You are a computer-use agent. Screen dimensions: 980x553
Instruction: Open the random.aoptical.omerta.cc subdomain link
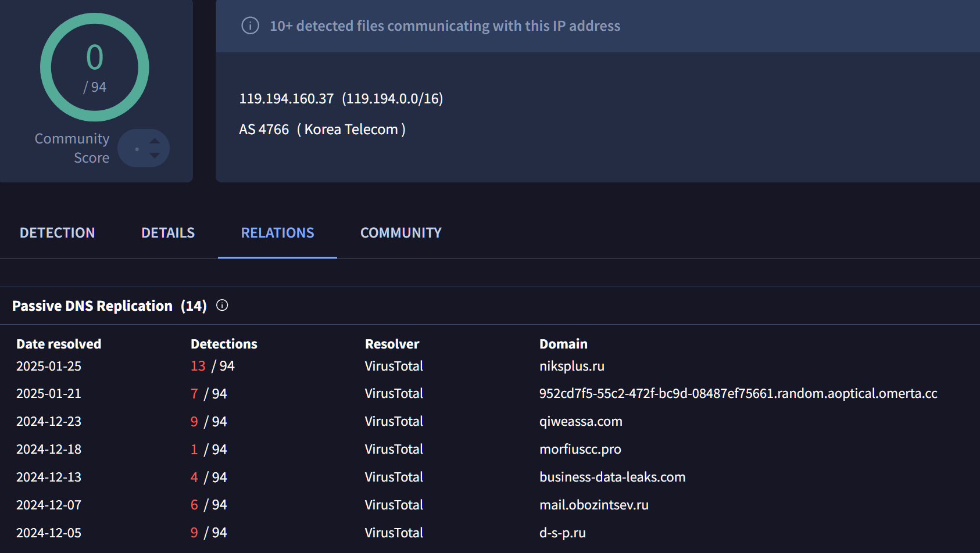(738, 393)
